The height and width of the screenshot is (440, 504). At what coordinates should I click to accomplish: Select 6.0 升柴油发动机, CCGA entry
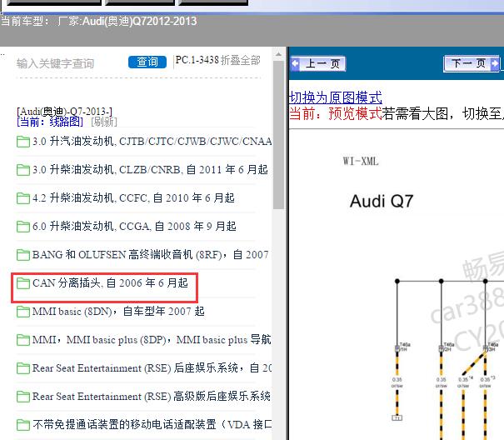[134, 226]
